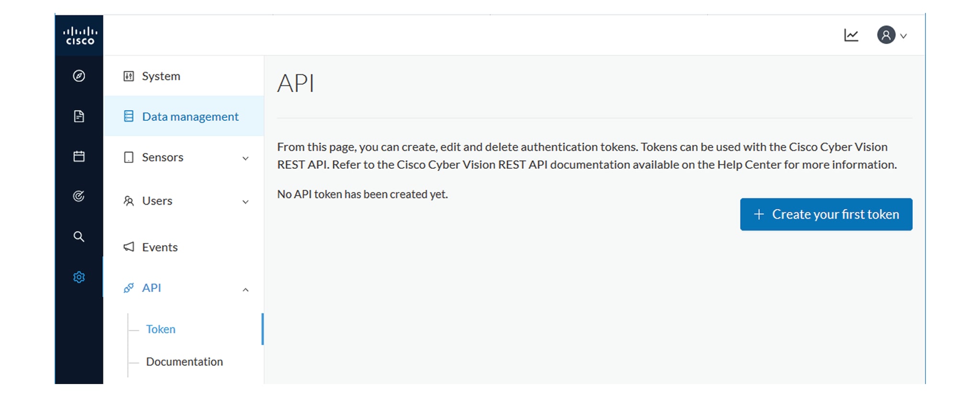
Task: Select Data management in the menu
Action: (190, 117)
